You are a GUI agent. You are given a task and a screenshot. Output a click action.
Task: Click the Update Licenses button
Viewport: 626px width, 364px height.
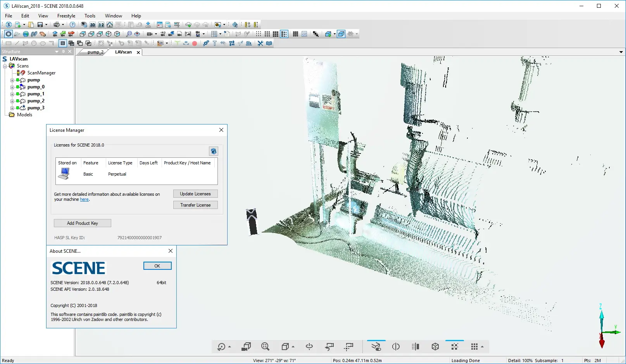click(x=195, y=194)
